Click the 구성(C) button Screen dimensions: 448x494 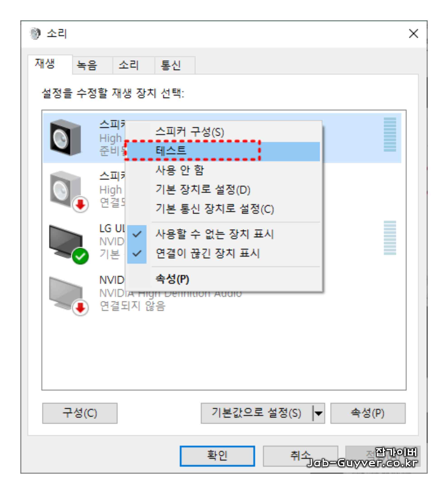pyautogui.click(x=80, y=413)
